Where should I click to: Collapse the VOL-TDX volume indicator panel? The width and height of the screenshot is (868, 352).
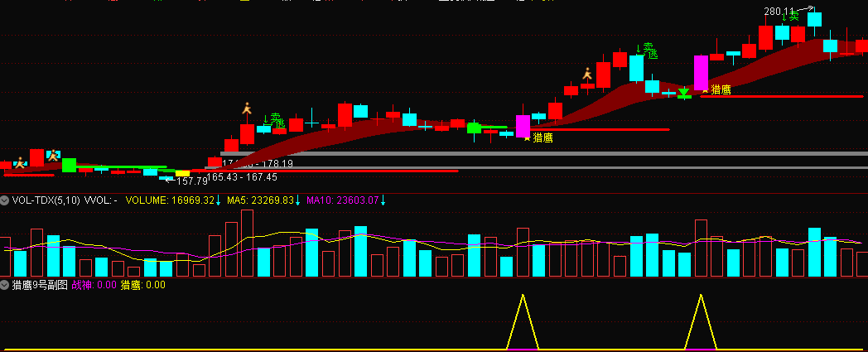click(4, 200)
